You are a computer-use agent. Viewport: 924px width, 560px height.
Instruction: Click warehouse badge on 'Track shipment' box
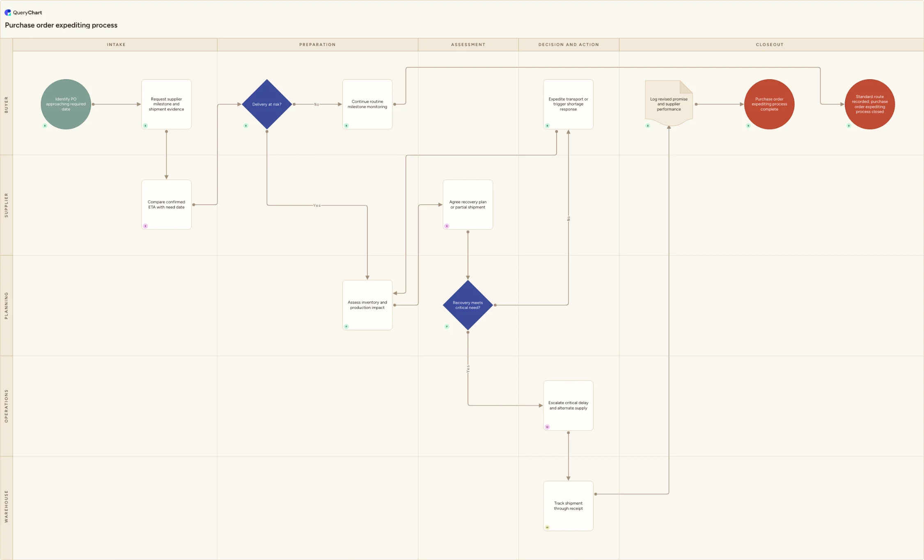click(547, 527)
